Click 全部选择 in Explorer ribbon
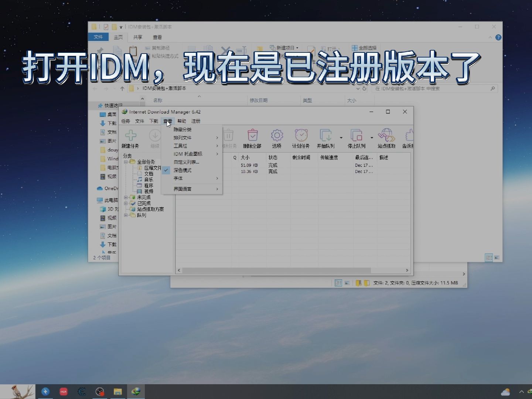This screenshot has width=532, height=399. click(364, 48)
